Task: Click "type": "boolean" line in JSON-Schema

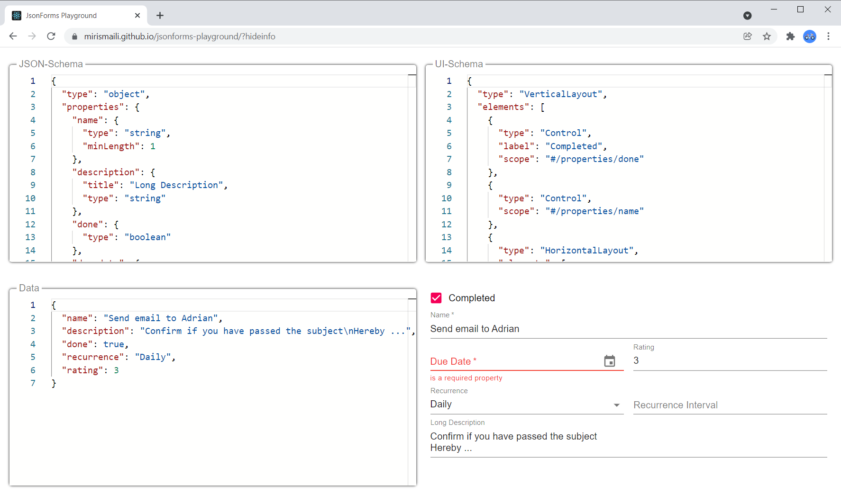Action: (x=127, y=237)
